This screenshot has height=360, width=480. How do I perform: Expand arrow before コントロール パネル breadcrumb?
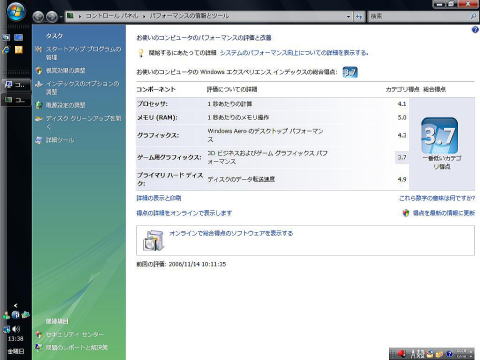[80, 16]
